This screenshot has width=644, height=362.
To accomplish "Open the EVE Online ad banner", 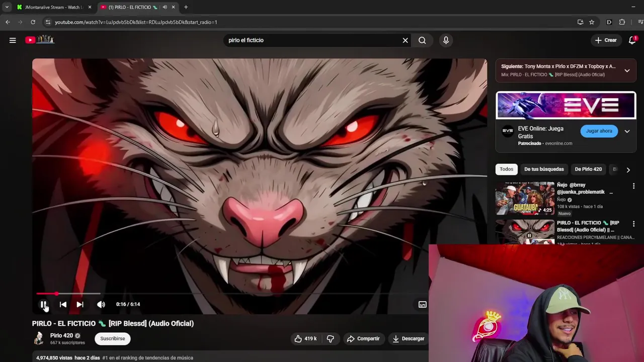I will pyautogui.click(x=566, y=105).
